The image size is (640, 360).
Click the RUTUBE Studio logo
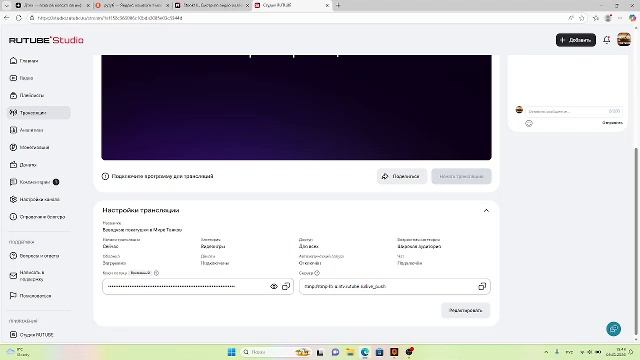tap(46, 40)
